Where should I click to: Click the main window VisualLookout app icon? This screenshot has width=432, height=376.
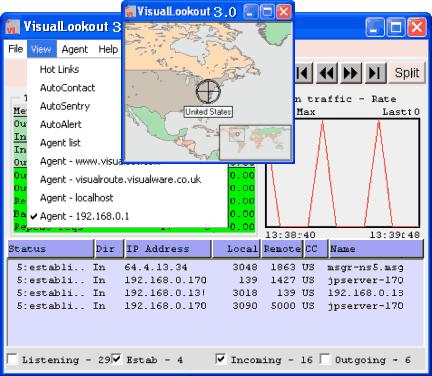pyautogui.click(x=13, y=27)
